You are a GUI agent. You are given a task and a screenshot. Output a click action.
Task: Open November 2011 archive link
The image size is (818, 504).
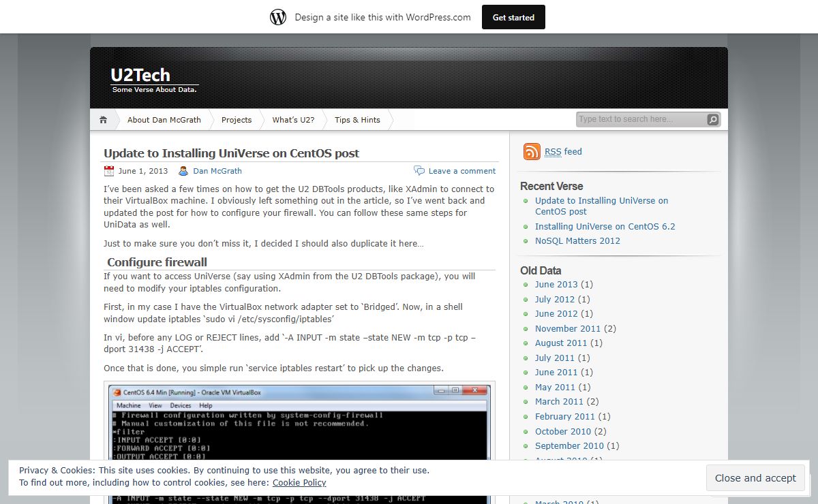pyautogui.click(x=568, y=328)
